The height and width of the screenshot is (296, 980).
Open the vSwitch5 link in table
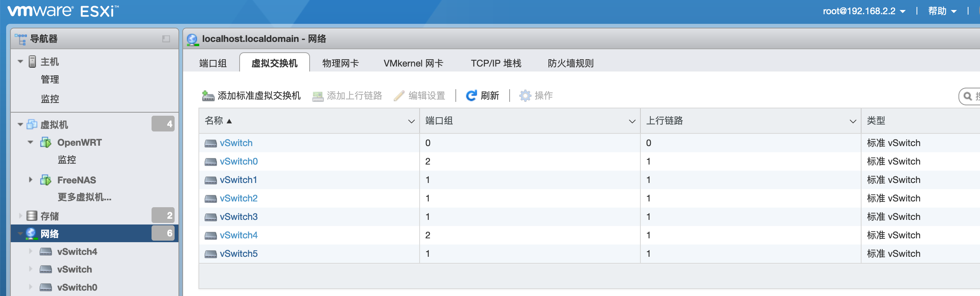click(x=239, y=254)
